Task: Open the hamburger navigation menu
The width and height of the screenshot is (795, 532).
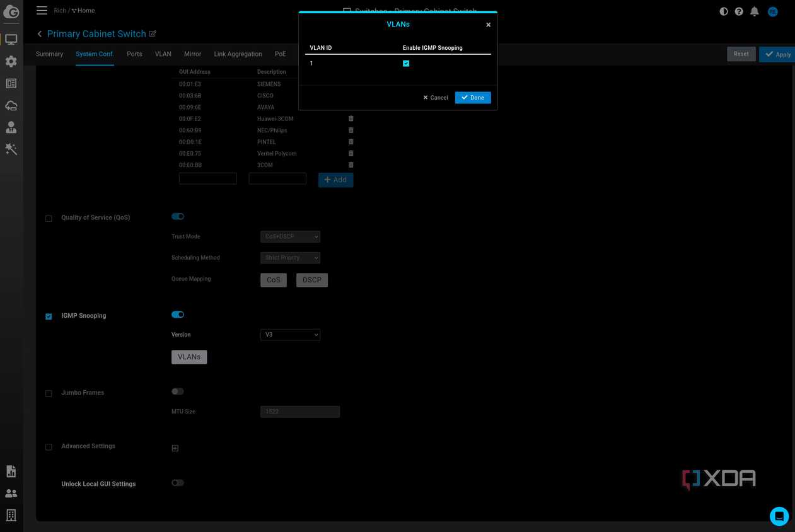Action: pos(42,11)
